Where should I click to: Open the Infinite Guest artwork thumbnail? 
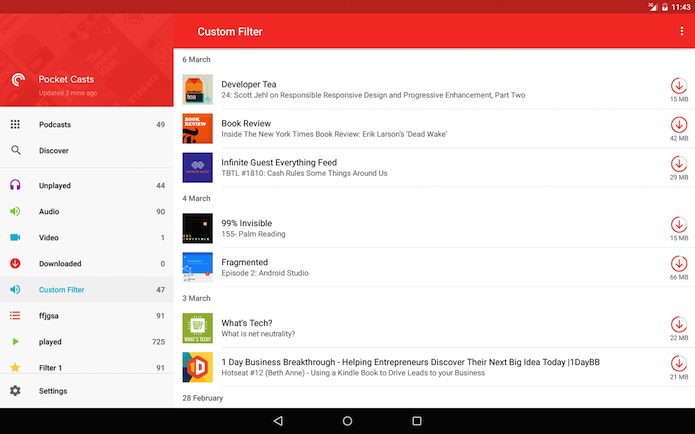(197, 168)
